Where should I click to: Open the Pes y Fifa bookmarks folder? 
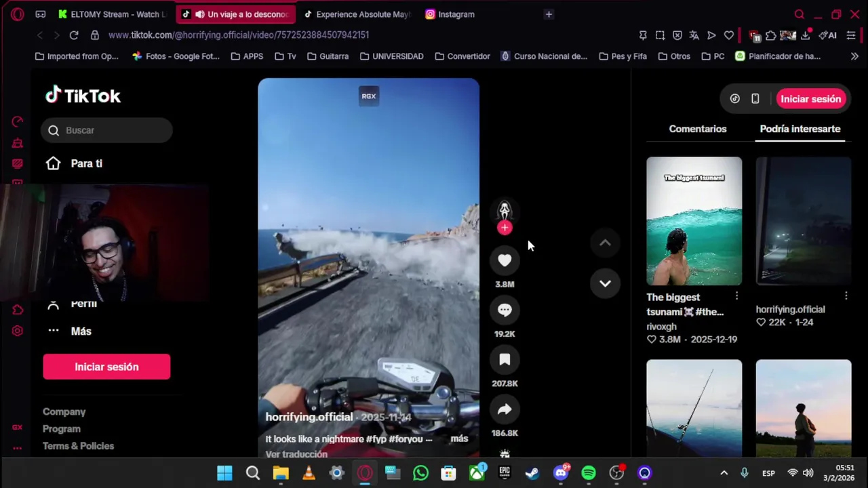coord(623,56)
